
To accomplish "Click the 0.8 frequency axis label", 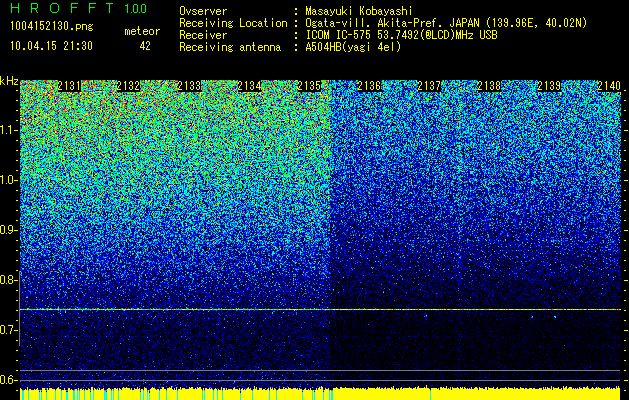I will point(7,280).
